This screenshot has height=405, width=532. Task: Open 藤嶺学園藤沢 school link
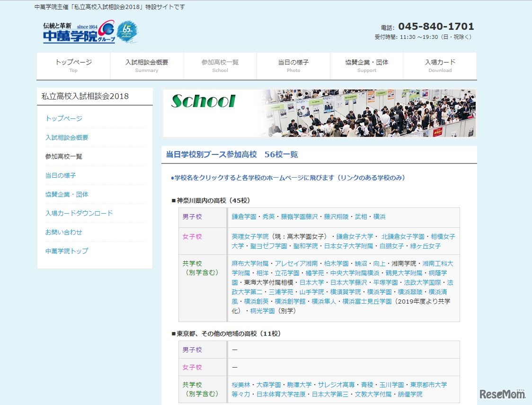click(x=299, y=216)
